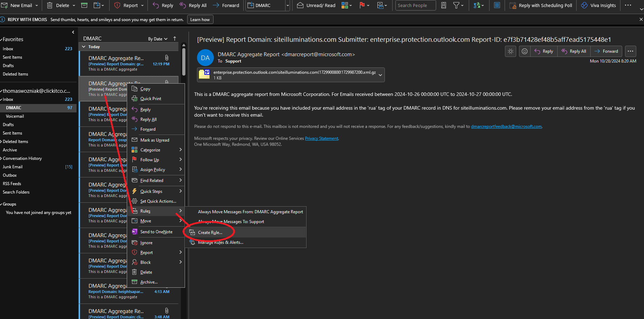Click the DA sender avatar
The width and height of the screenshot is (644, 319).
[205, 58]
